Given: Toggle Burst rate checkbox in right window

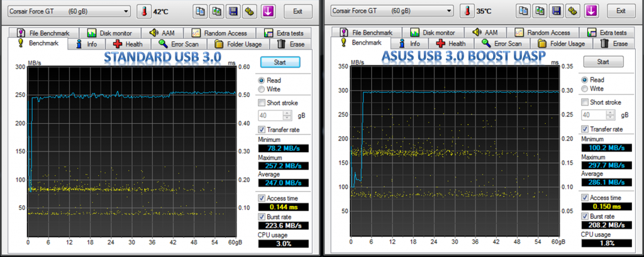Looking at the screenshot, I should 586,216.
